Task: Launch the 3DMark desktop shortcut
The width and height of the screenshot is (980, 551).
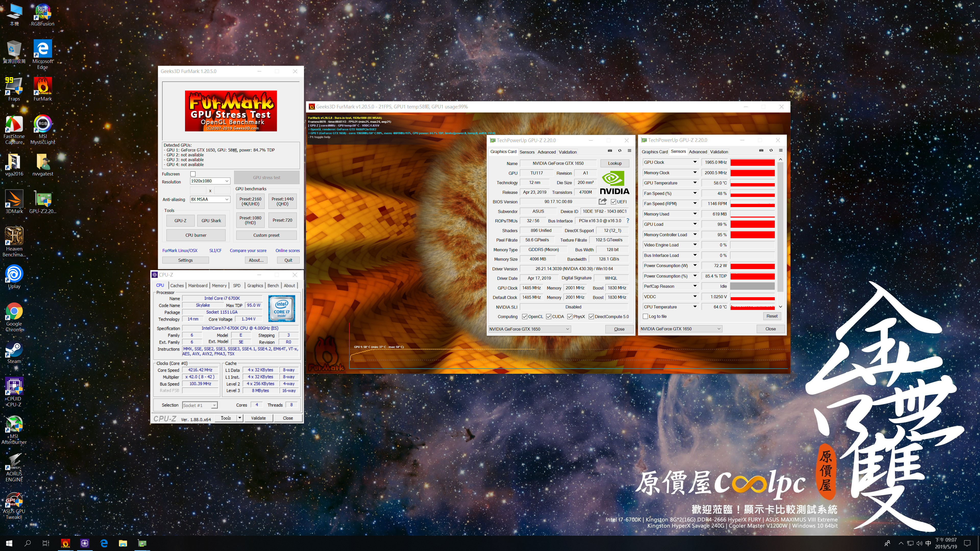Action: (14, 202)
